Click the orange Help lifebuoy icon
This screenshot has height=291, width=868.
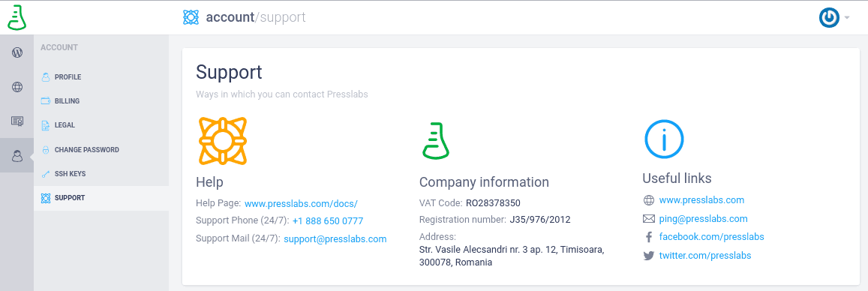click(x=223, y=140)
